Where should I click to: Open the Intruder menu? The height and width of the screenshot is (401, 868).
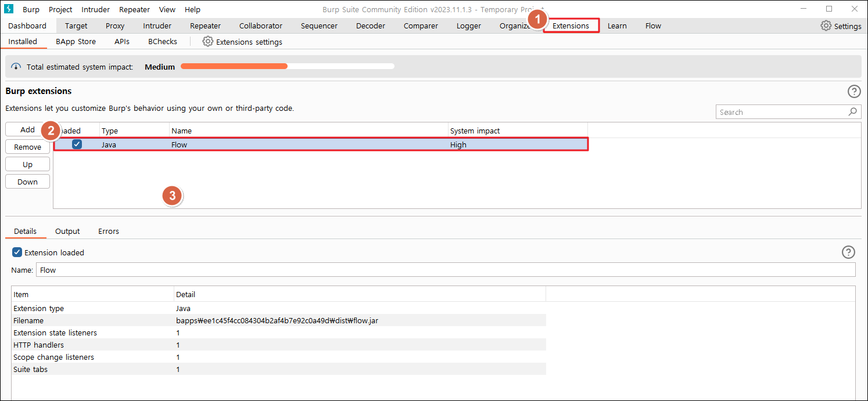[95, 9]
